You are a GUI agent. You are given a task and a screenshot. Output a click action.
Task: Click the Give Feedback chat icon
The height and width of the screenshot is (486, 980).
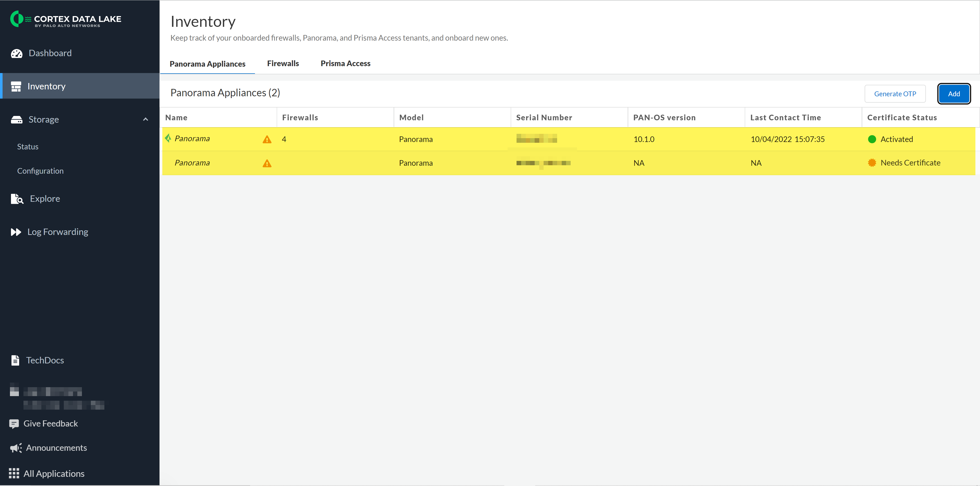(x=14, y=424)
